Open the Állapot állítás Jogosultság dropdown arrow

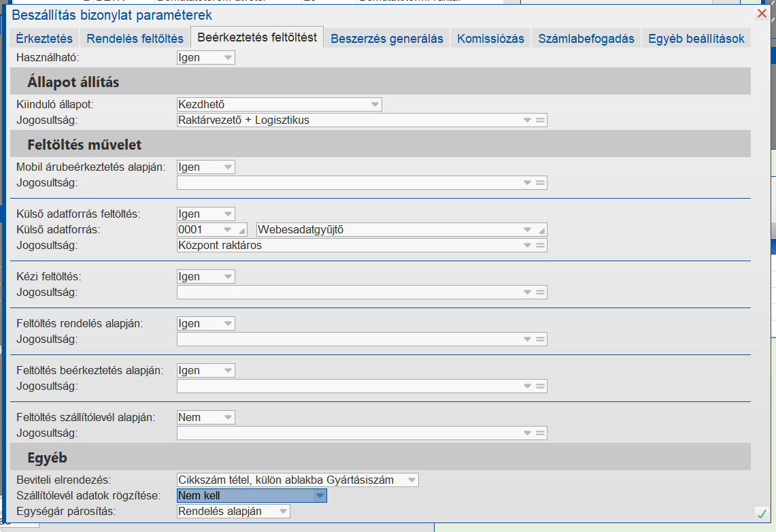pyautogui.click(x=527, y=120)
